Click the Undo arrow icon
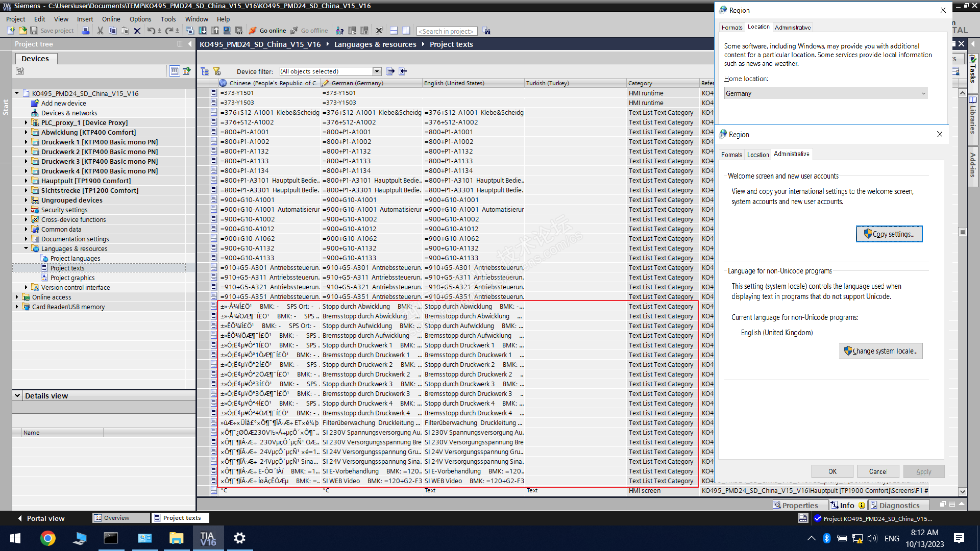 [151, 31]
